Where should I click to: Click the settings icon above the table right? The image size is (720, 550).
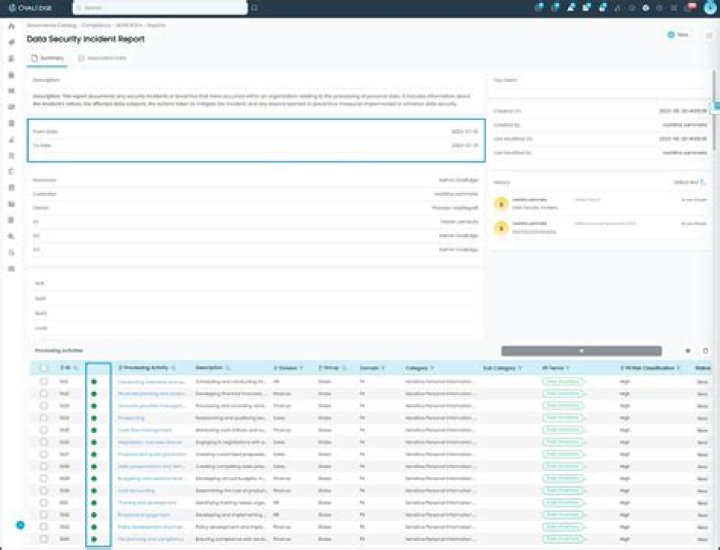coord(687,351)
